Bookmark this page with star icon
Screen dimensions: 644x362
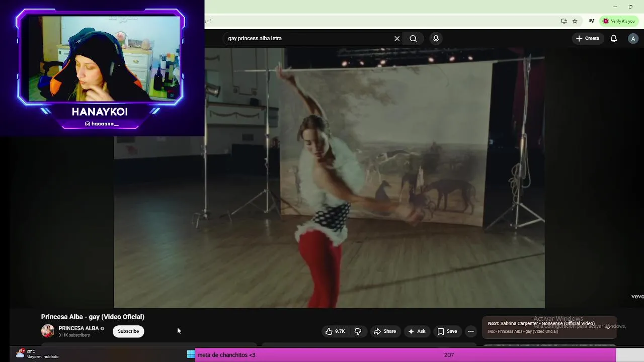(x=575, y=21)
